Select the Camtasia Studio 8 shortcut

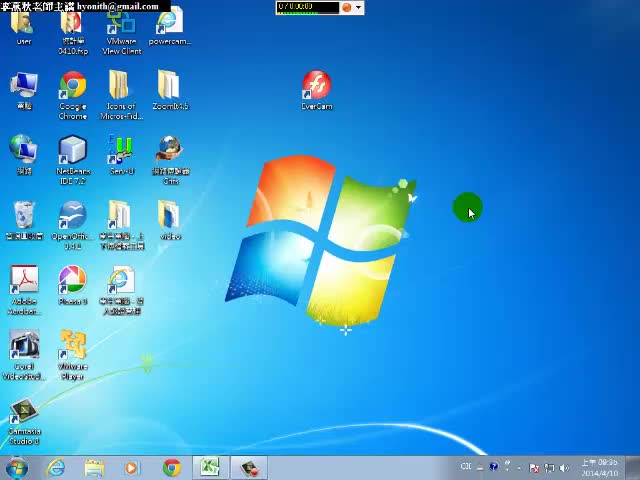click(x=24, y=422)
